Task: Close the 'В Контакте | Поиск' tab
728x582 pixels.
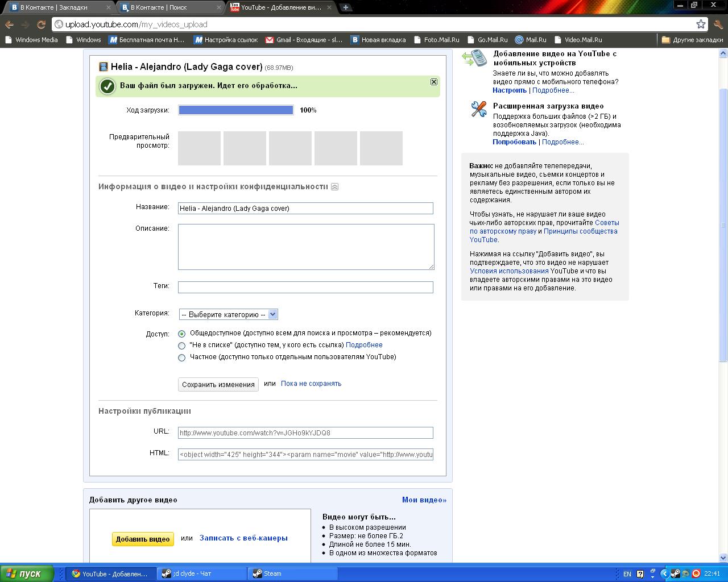Action: click(219, 7)
